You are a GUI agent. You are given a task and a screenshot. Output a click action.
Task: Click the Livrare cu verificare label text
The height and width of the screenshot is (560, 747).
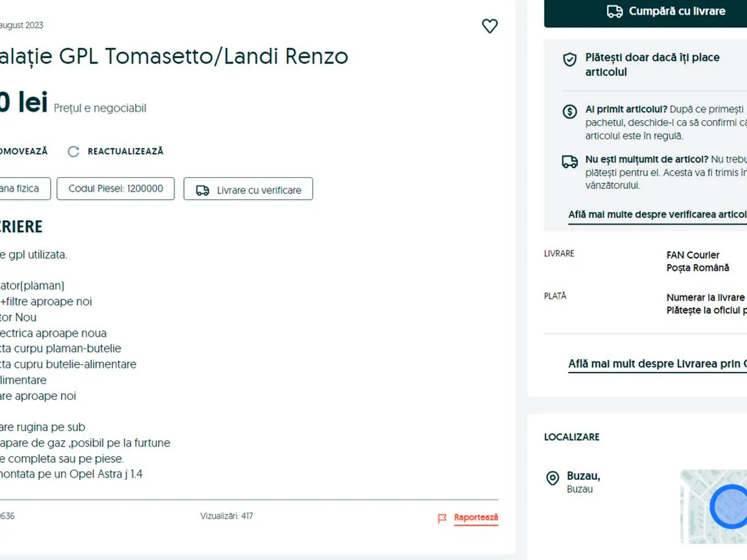tap(259, 190)
